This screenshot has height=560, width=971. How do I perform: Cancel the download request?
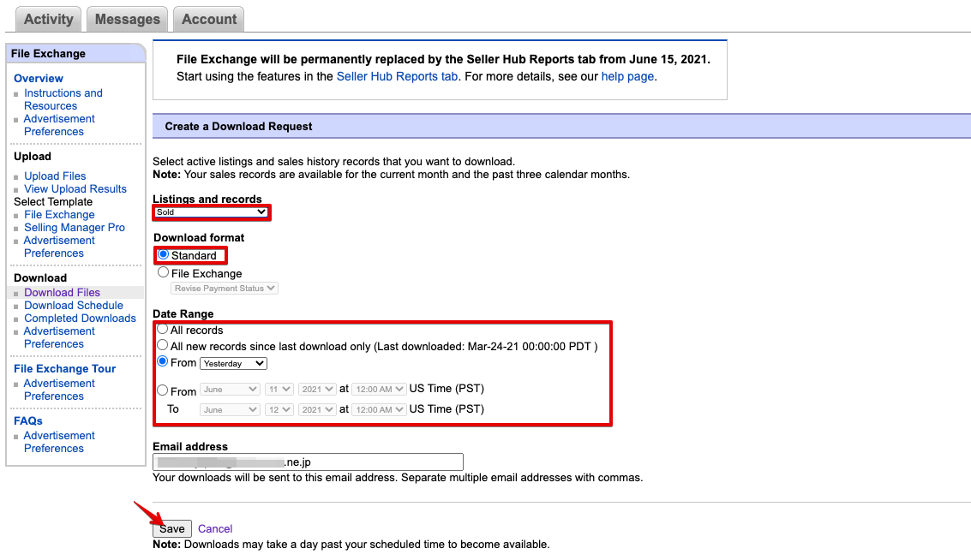coord(215,529)
